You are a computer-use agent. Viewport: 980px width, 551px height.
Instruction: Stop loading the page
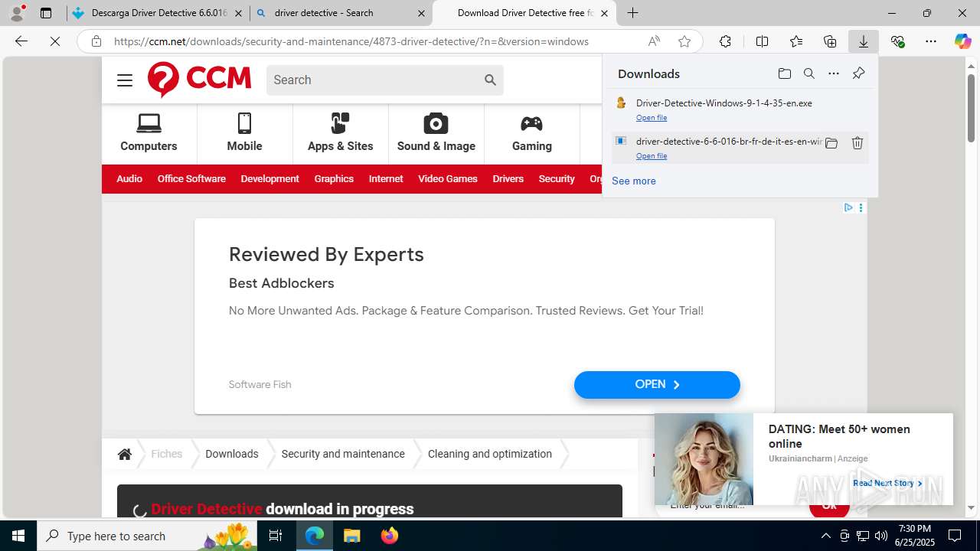click(x=55, y=41)
